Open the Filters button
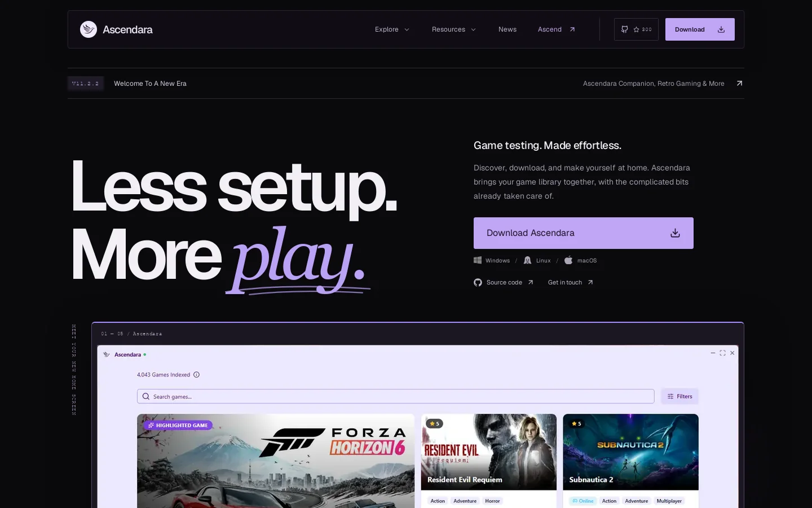Screen dimensions: 812x508 [x=680, y=396]
